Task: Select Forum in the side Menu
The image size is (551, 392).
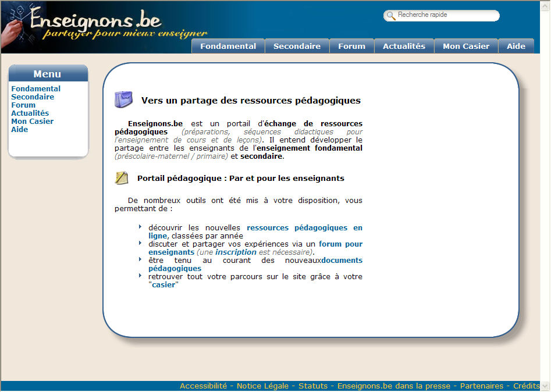Action: (x=23, y=105)
